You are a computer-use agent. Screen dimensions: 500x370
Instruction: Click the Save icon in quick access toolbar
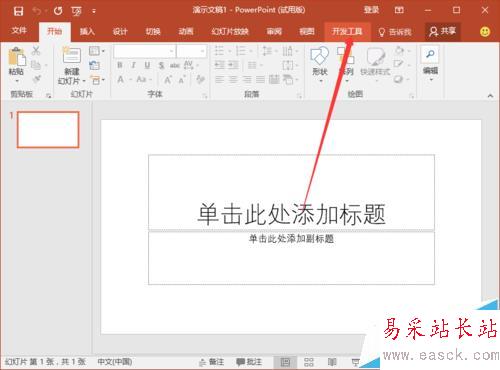pyautogui.click(x=18, y=11)
